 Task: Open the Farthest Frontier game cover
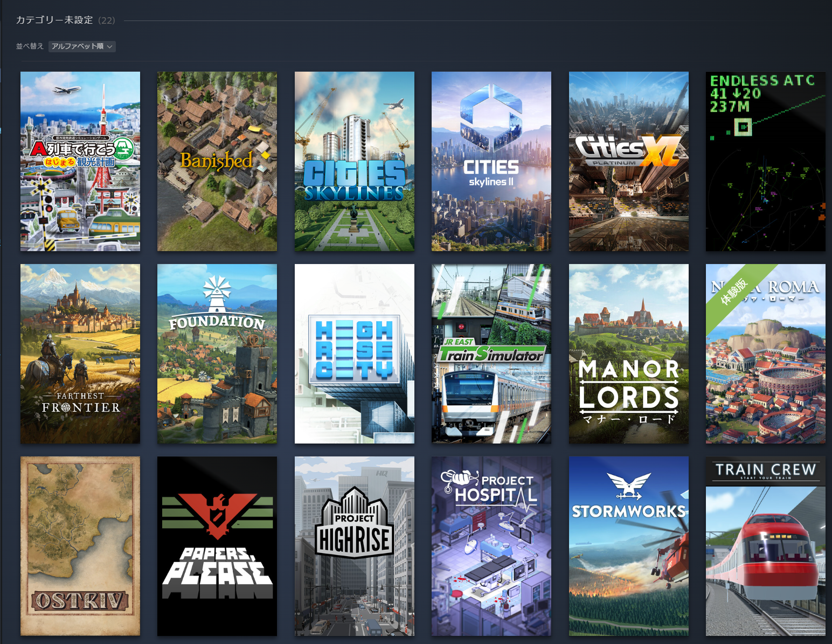(x=80, y=354)
